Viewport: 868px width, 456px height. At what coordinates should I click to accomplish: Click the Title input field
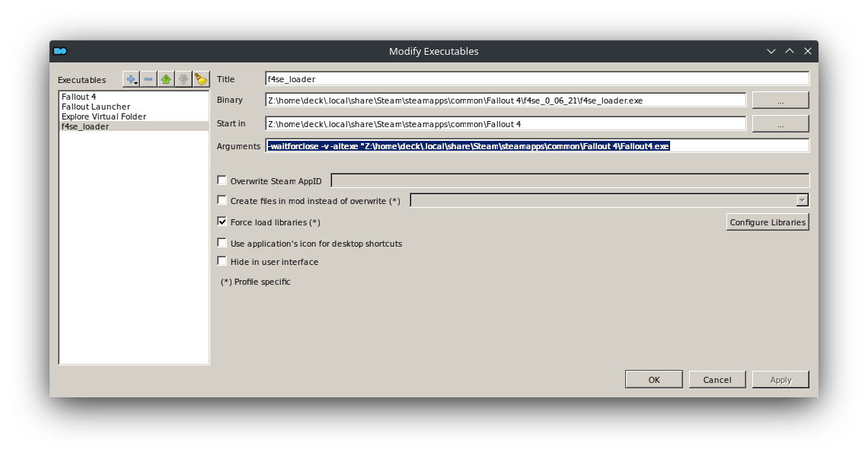(x=537, y=78)
